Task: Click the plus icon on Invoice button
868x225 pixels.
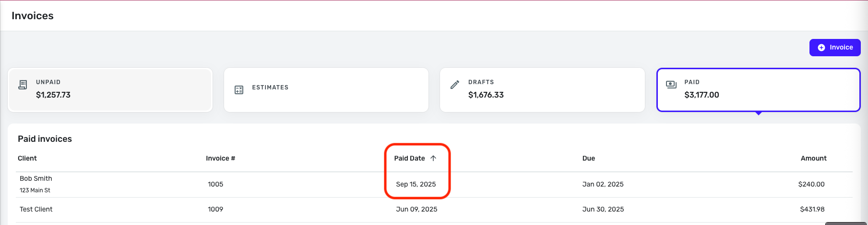Action: (x=821, y=48)
